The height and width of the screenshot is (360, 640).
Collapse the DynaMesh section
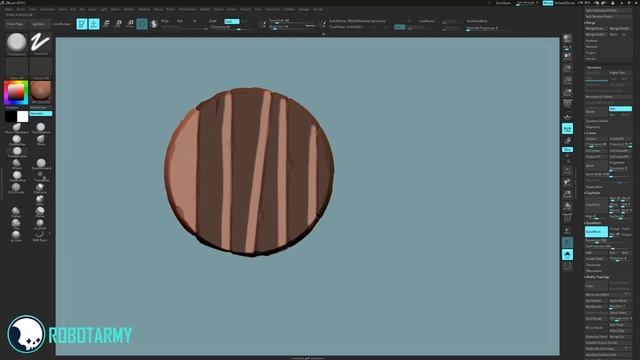pyautogui.click(x=593, y=223)
